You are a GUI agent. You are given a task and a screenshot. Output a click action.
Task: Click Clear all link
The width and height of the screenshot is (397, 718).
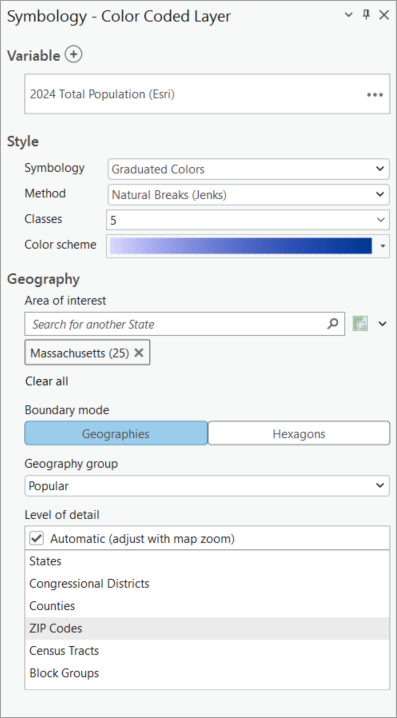(47, 381)
